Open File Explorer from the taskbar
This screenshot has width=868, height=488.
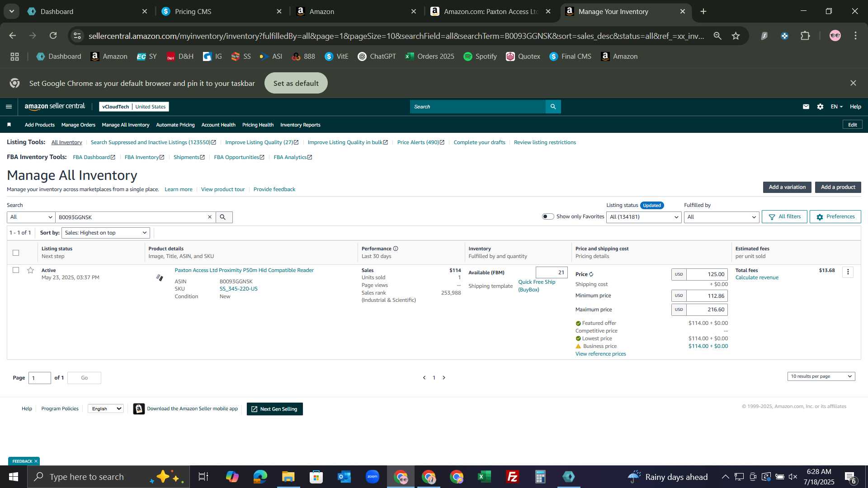(288, 477)
